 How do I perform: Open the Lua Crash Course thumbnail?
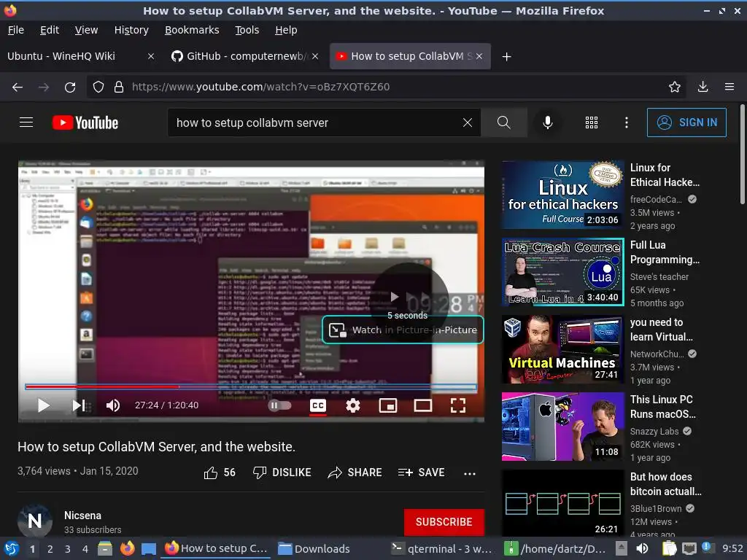562,273
